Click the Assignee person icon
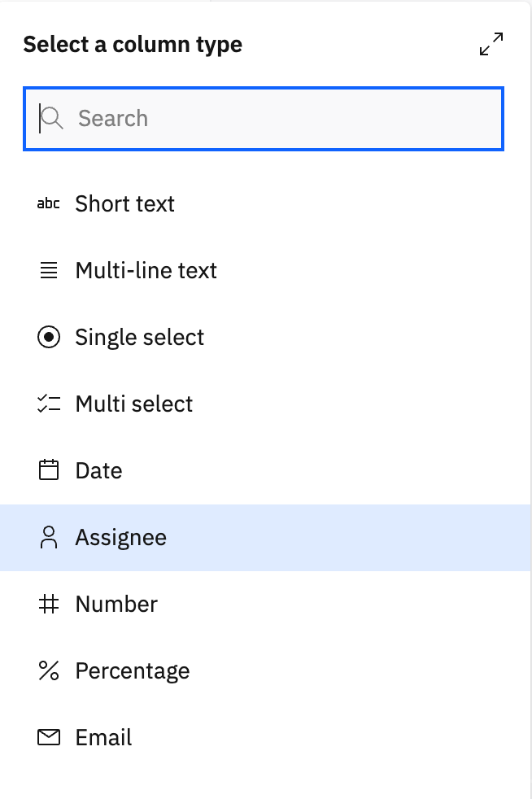 click(49, 537)
